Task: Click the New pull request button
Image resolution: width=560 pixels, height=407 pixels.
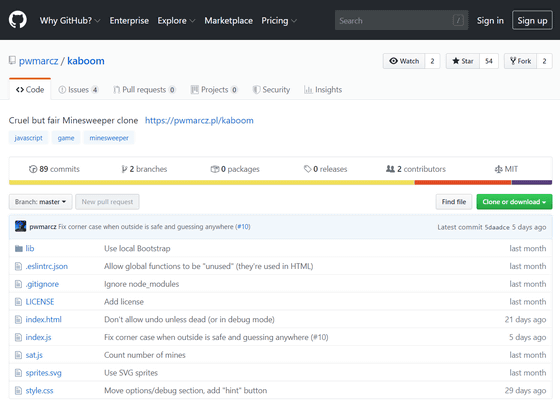Action: (107, 202)
